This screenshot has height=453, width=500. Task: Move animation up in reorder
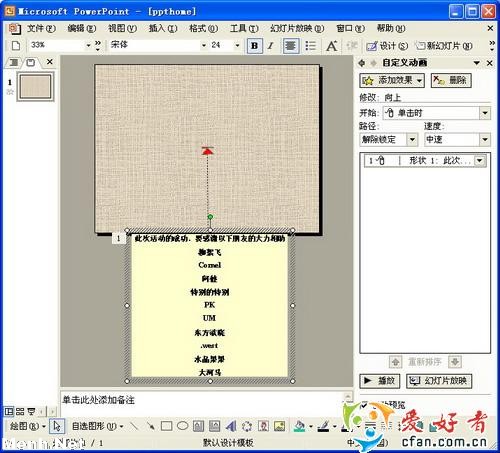coord(396,362)
